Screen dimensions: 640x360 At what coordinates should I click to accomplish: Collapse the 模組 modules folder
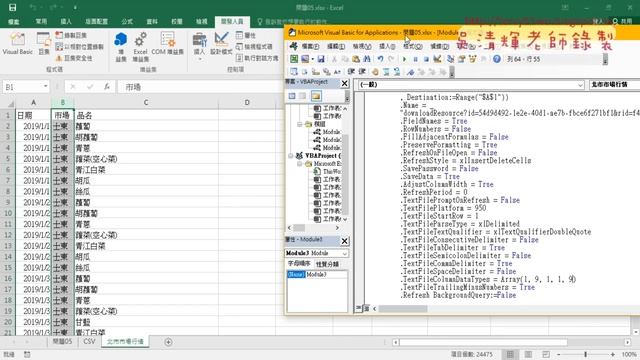[x=300, y=124]
